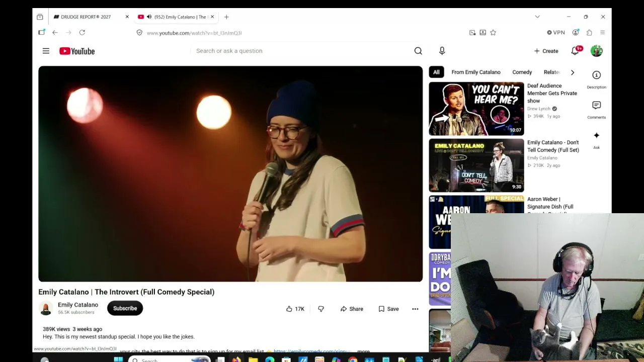
Task: Mute audio on the Emily Catalano tab
Action: 149,17
